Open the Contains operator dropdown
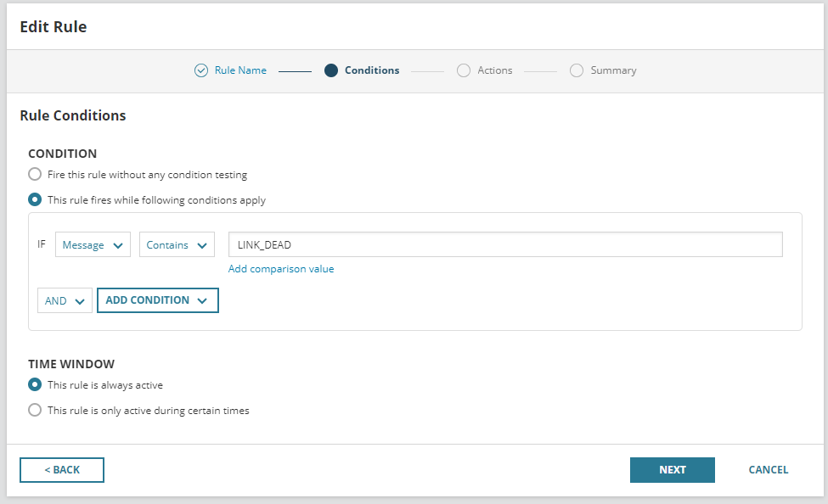 point(177,245)
